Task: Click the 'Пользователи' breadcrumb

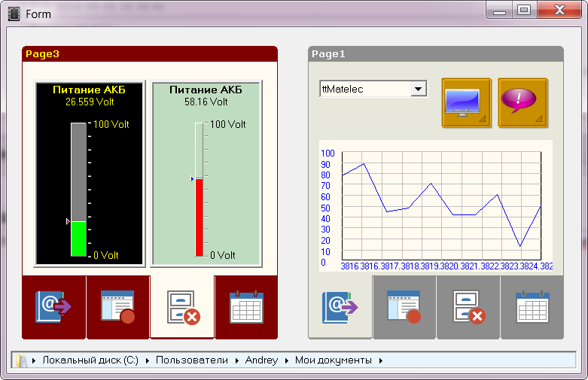Action: pos(192,360)
